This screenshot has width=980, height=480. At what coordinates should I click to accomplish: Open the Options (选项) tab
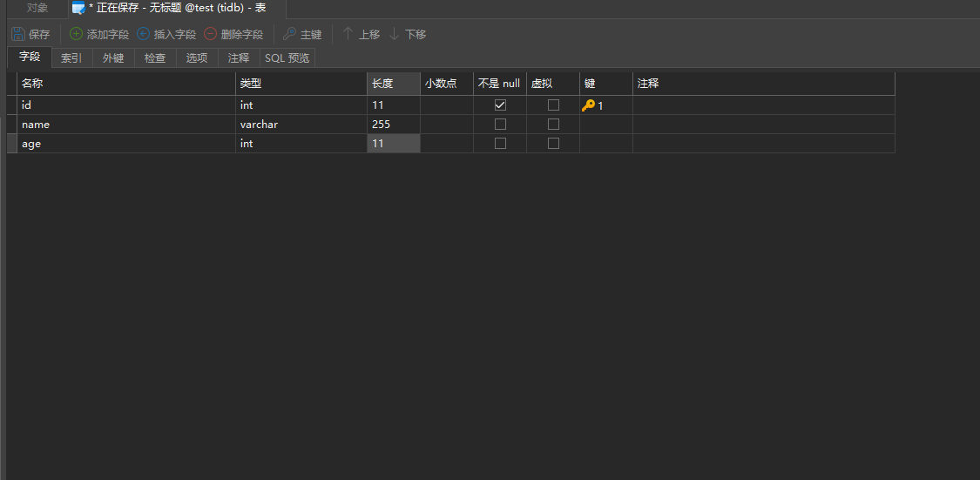[x=197, y=58]
